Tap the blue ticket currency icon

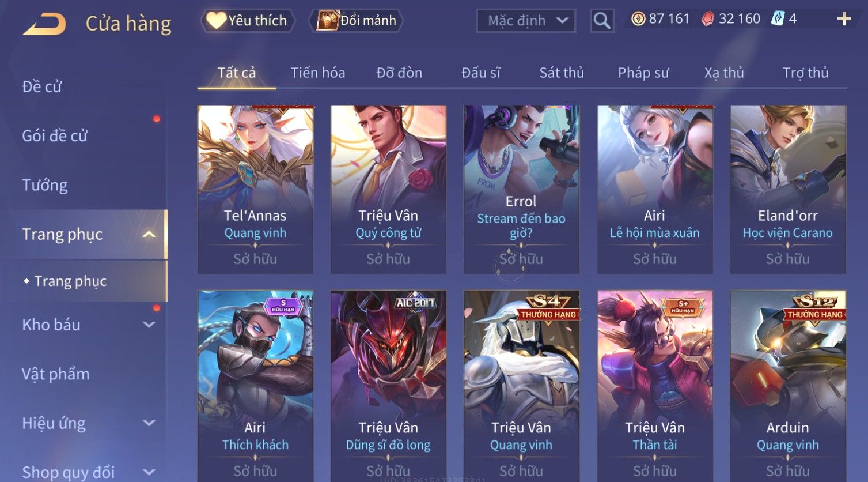[x=778, y=19]
